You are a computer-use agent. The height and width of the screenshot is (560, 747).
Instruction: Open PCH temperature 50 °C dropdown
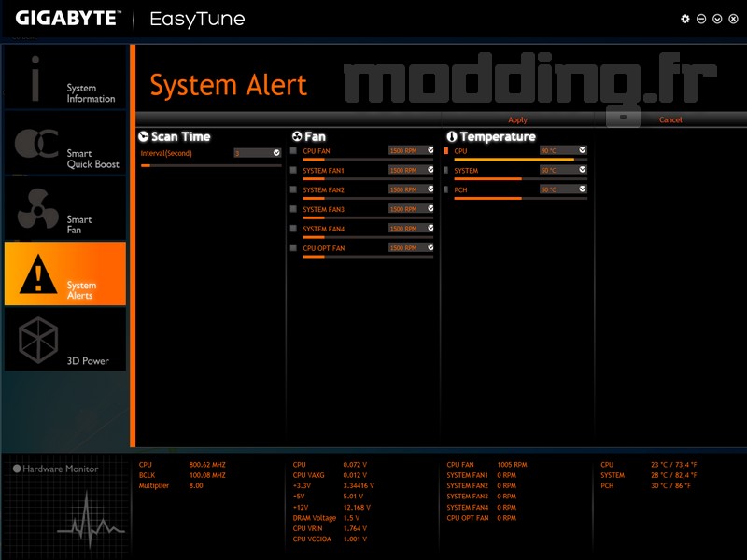(x=563, y=189)
